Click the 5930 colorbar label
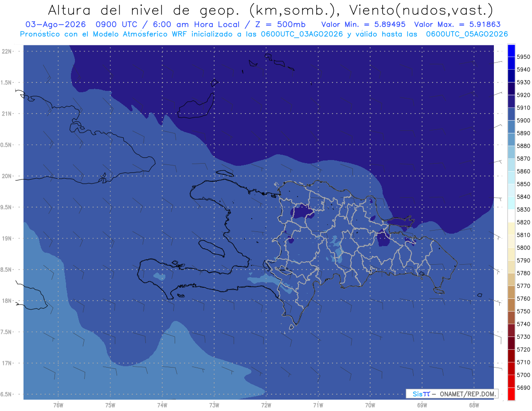 [x=523, y=82]
